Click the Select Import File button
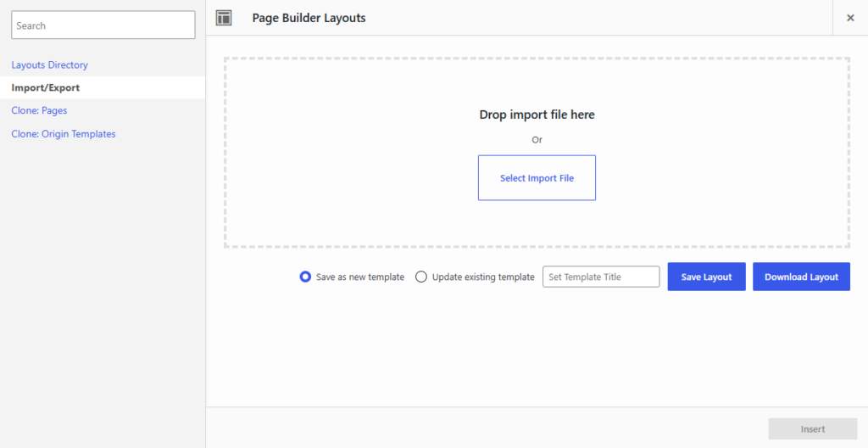Viewport: 868px width, 448px height. pos(537,178)
